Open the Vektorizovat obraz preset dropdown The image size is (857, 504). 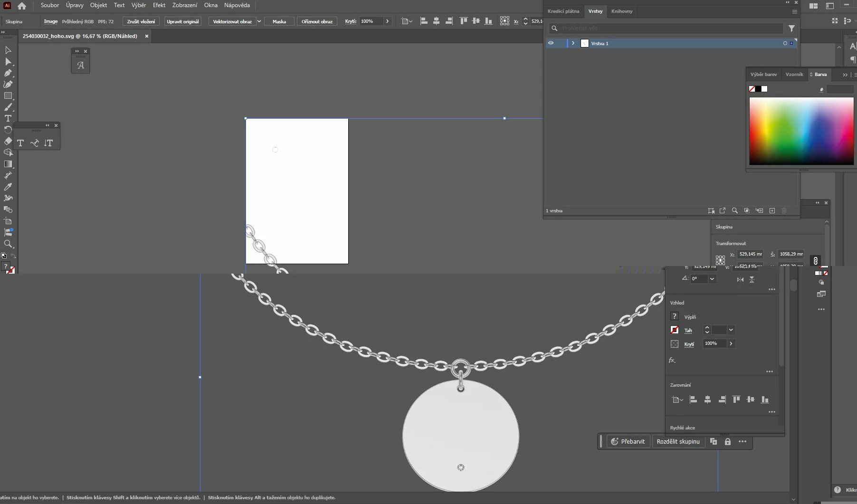[259, 21]
